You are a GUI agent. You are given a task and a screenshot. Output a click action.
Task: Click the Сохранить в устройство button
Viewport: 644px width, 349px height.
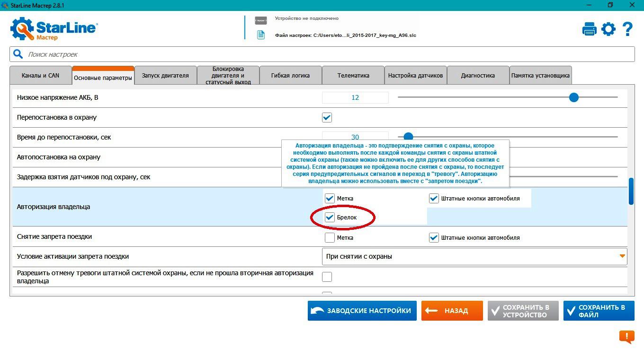pyautogui.click(x=523, y=311)
